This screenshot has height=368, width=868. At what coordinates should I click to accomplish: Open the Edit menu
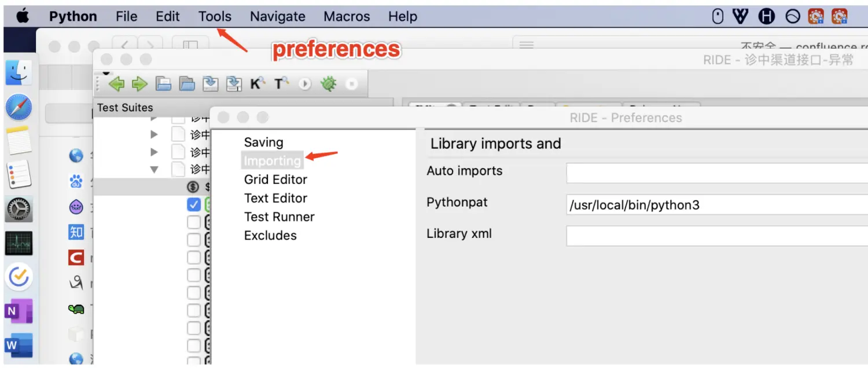[x=168, y=17]
